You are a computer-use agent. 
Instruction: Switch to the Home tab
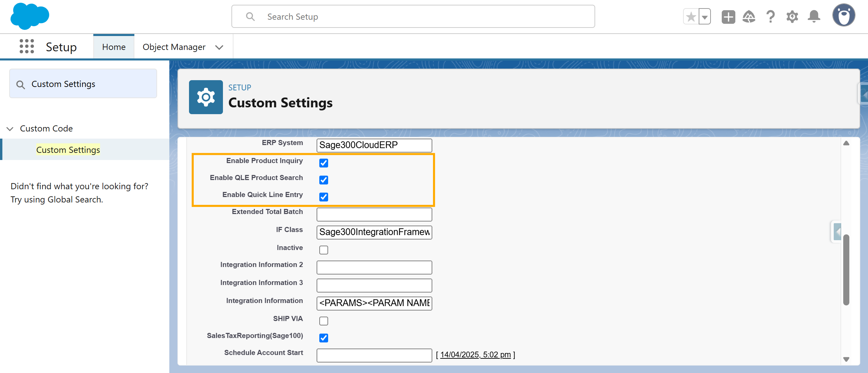tap(114, 47)
